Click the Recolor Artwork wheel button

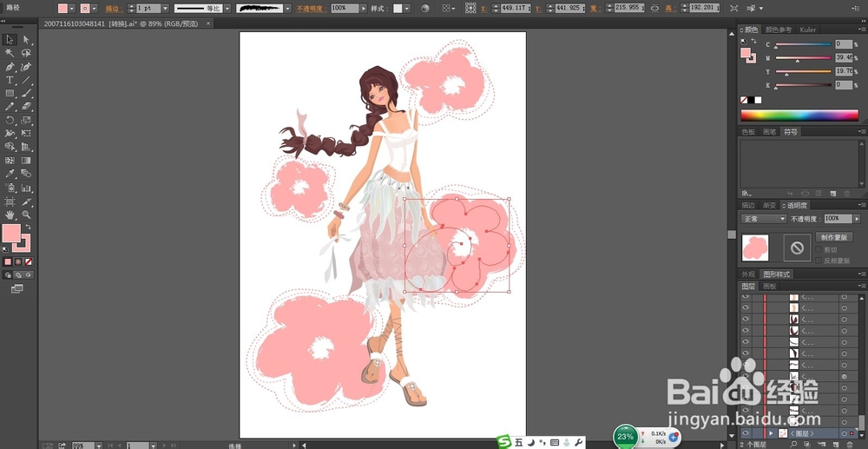pos(425,9)
